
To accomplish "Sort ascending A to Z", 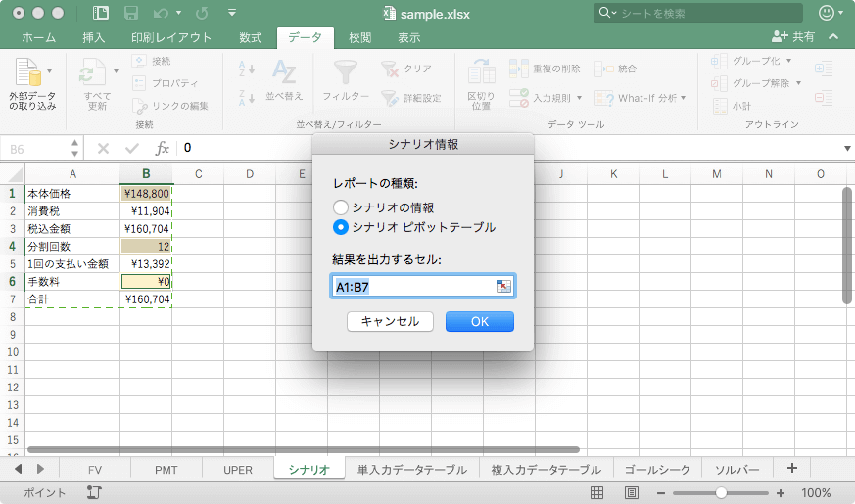I will click(247, 69).
